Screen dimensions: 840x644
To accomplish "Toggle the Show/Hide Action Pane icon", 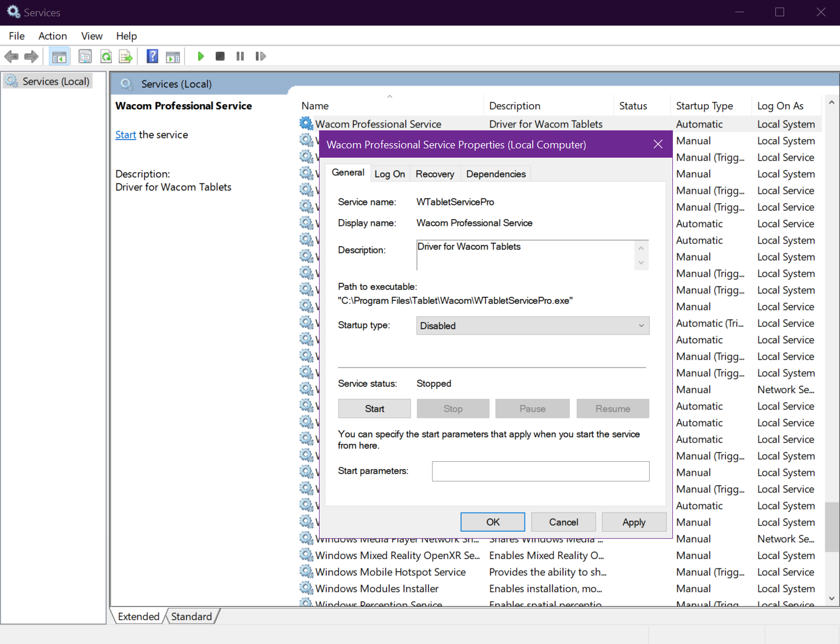I will pyautogui.click(x=173, y=56).
